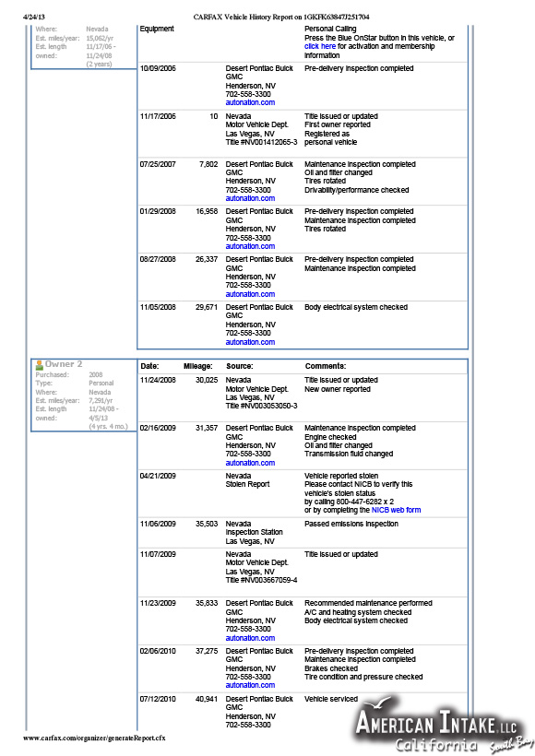Select the 'Comments:' column header
The width and height of the screenshot is (535, 756).
pos(325,366)
